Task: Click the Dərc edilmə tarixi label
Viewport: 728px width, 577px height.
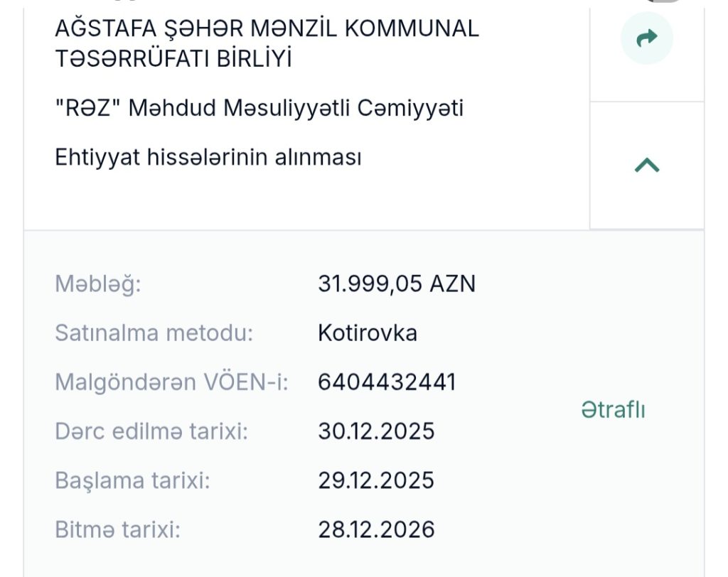Action: point(151,431)
